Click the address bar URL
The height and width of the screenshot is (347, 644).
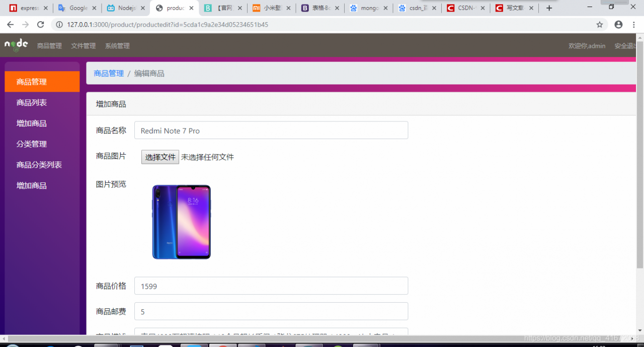click(x=168, y=25)
